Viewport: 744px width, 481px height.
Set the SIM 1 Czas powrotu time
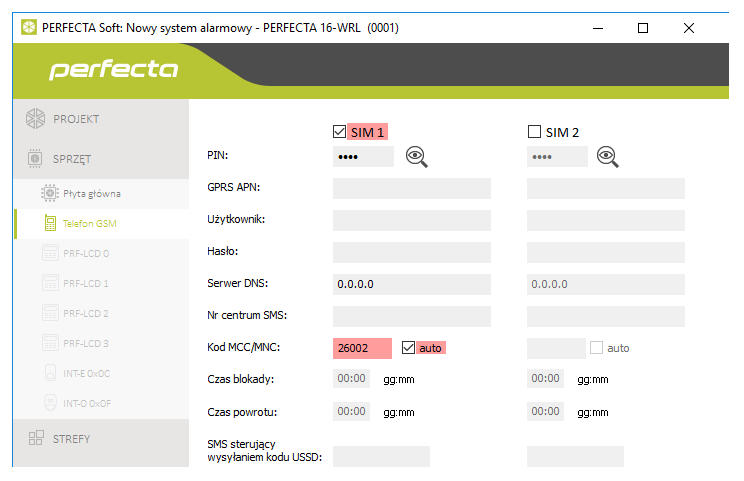[351, 411]
